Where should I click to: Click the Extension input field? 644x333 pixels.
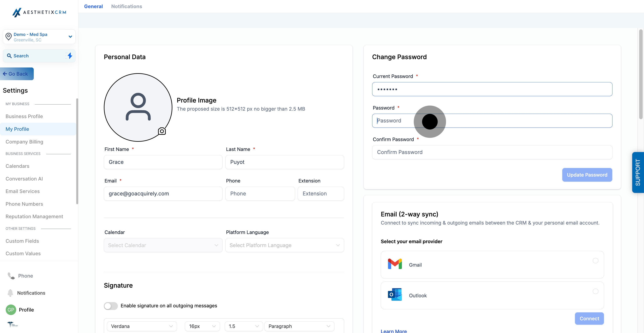click(x=321, y=193)
